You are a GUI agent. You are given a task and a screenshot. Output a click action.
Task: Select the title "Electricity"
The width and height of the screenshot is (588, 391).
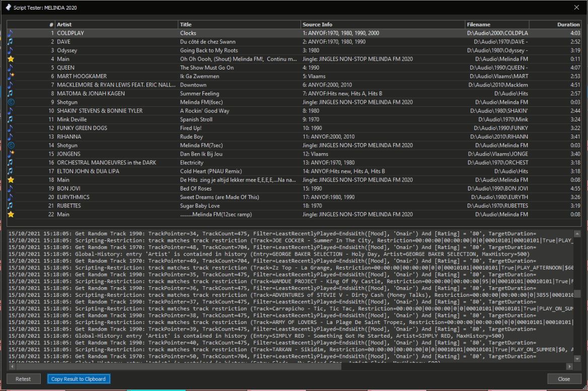pos(192,162)
